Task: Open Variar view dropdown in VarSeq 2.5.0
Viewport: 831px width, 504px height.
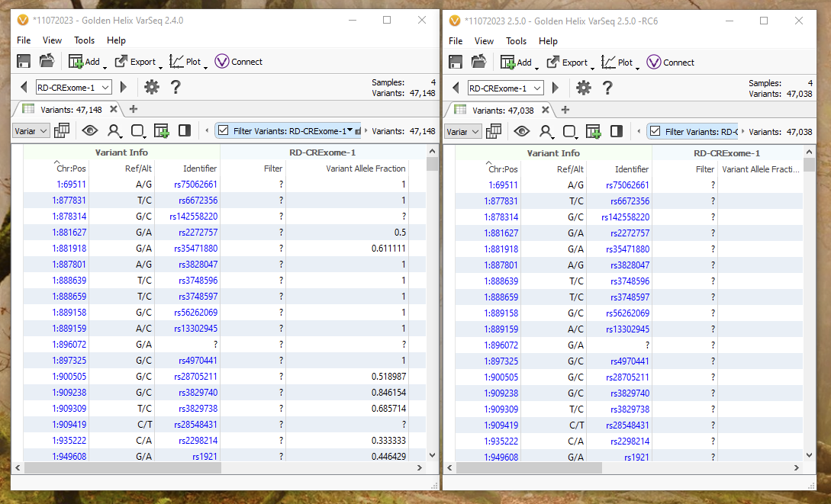Action: [x=462, y=130]
